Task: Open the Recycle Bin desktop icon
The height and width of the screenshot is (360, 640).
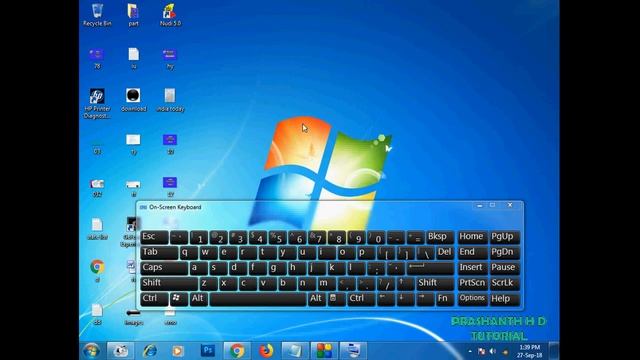Action: [x=97, y=15]
